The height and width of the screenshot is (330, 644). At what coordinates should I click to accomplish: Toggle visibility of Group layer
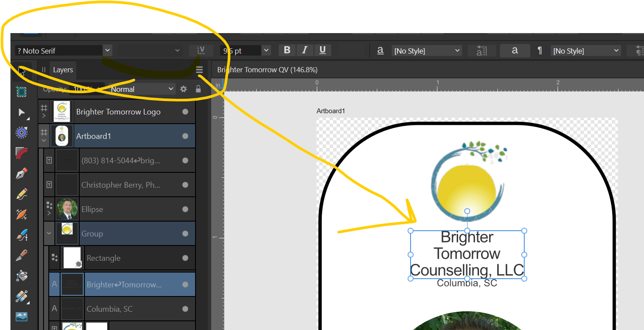(x=185, y=234)
